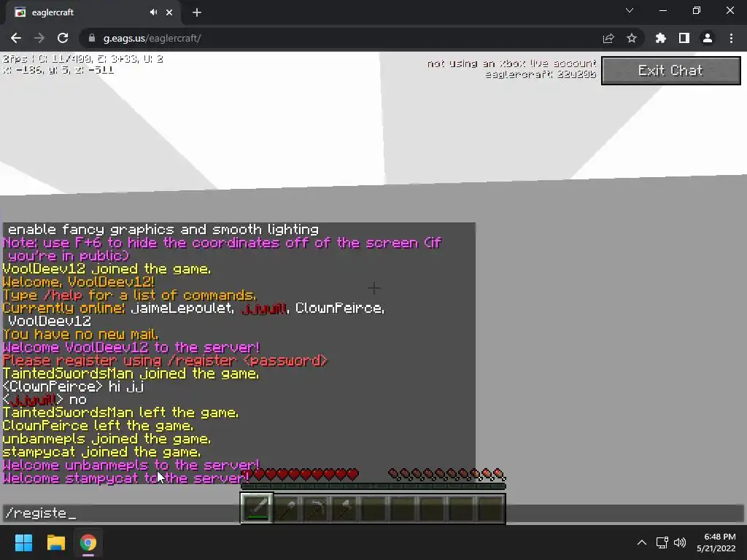Select the pickaxe in the third hotbar slot

tap(316, 508)
